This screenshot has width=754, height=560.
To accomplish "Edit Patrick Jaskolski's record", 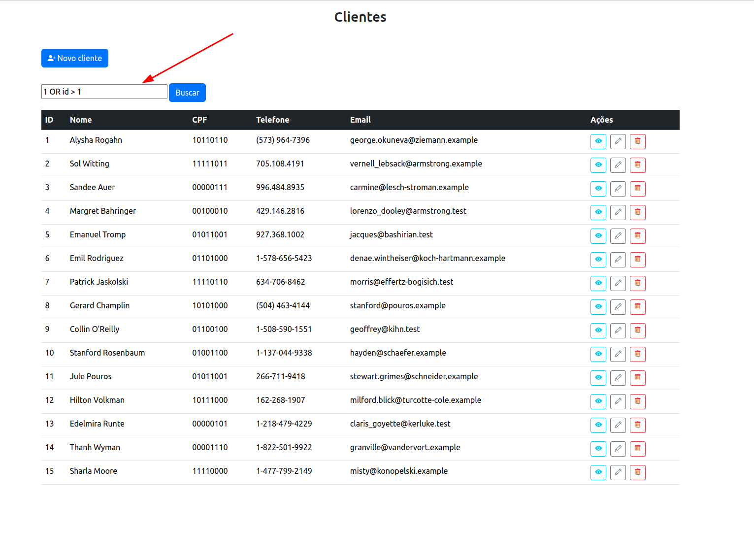I will pyautogui.click(x=618, y=283).
